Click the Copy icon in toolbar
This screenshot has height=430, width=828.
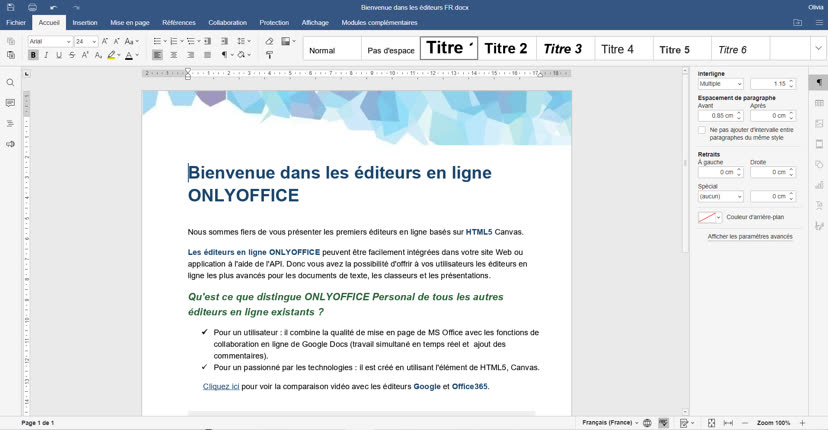(x=11, y=41)
